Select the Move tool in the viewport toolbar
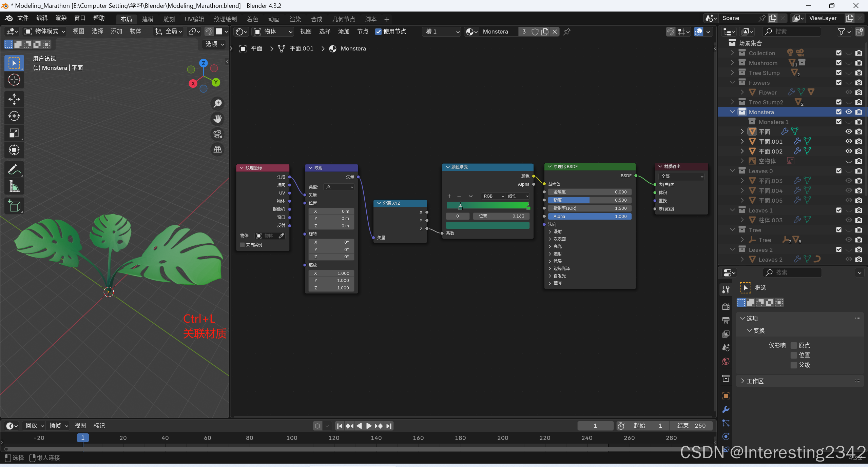This screenshot has height=467, width=868. tap(14, 99)
